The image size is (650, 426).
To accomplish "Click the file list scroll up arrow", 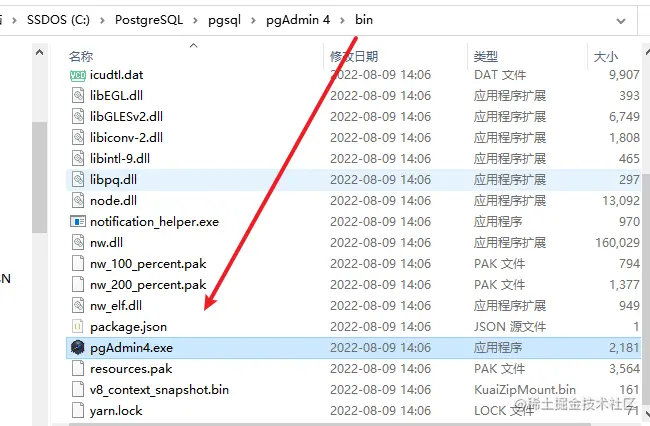I will 647,52.
